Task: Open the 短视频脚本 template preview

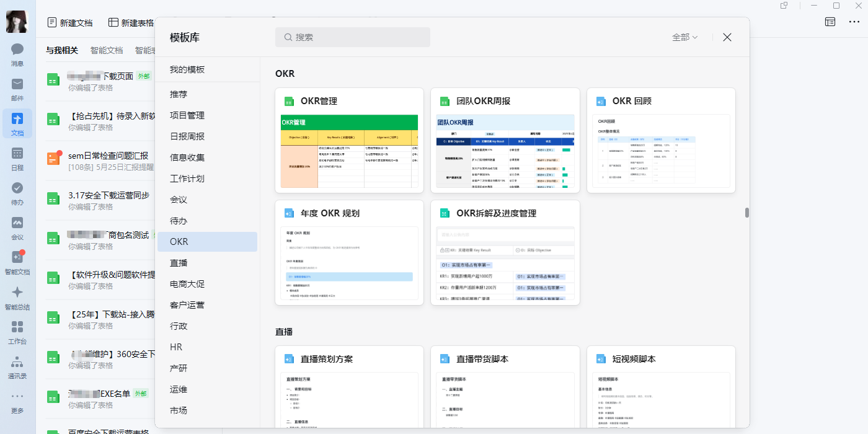Action: pyautogui.click(x=661, y=387)
